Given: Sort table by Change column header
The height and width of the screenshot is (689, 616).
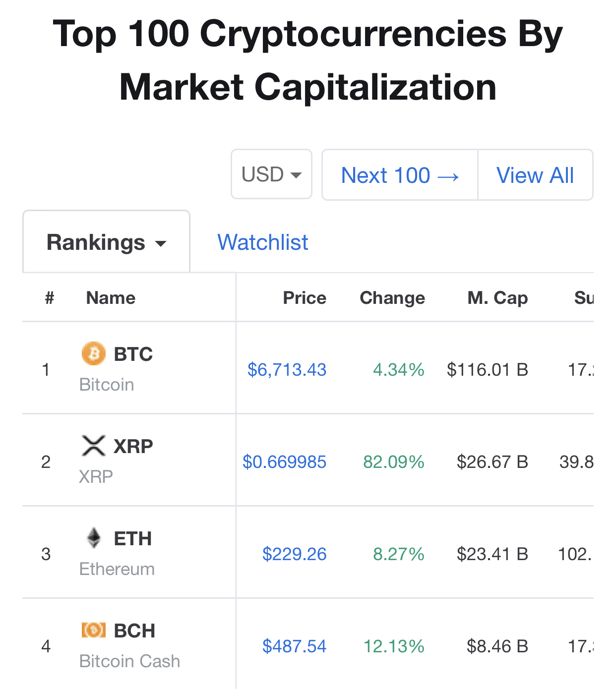Looking at the screenshot, I should (x=392, y=298).
